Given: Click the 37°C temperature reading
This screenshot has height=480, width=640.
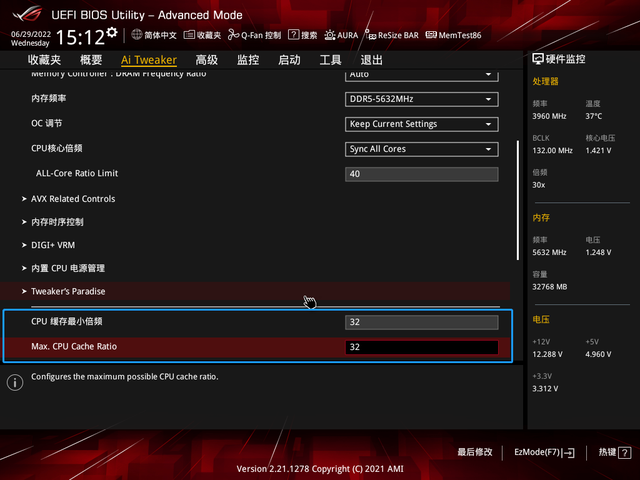Looking at the screenshot, I should click(x=593, y=116).
